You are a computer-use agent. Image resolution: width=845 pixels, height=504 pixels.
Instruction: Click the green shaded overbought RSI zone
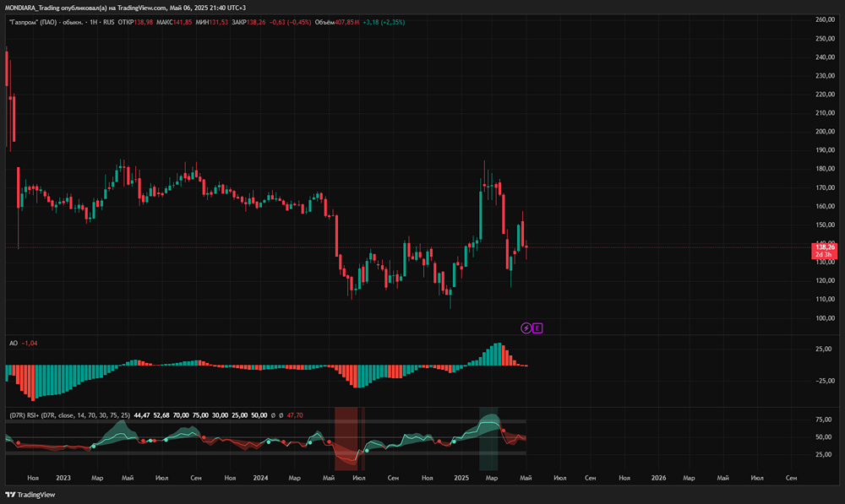(x=488, y=439)
